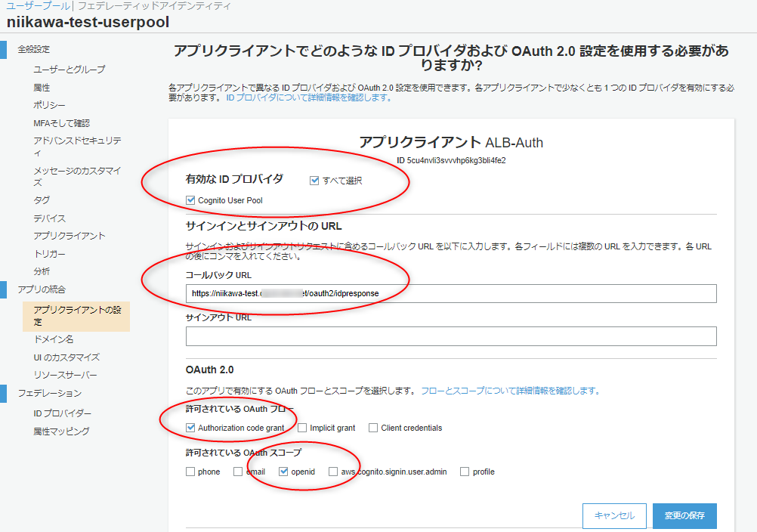Uncheck the openid OAuth scope
Image resolution: width=757 pixels, height=532 pixels.
(x=283, y=472)
